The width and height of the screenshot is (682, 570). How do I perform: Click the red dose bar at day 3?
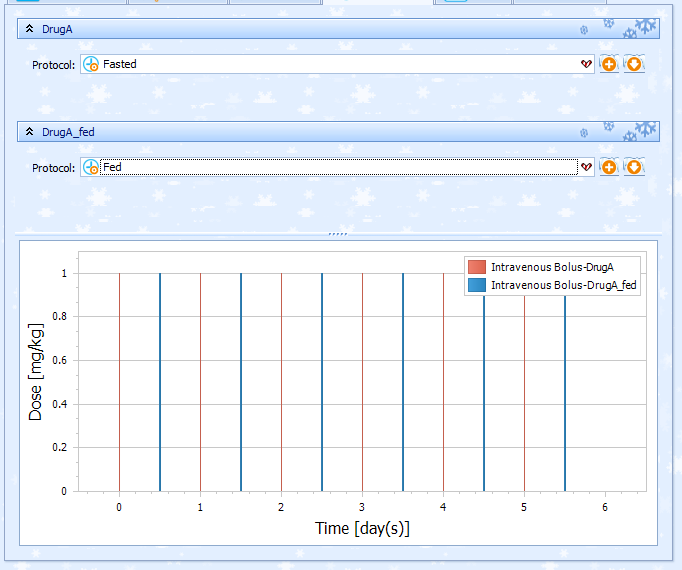coord(362,382)
